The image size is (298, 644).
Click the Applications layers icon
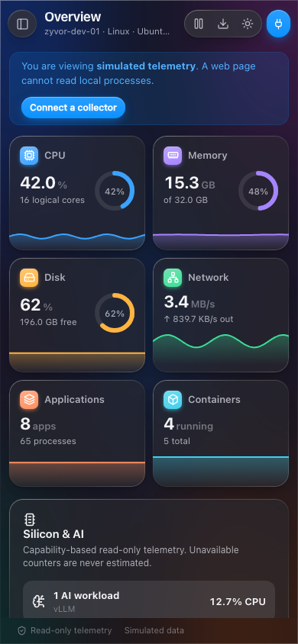(29, 400)
